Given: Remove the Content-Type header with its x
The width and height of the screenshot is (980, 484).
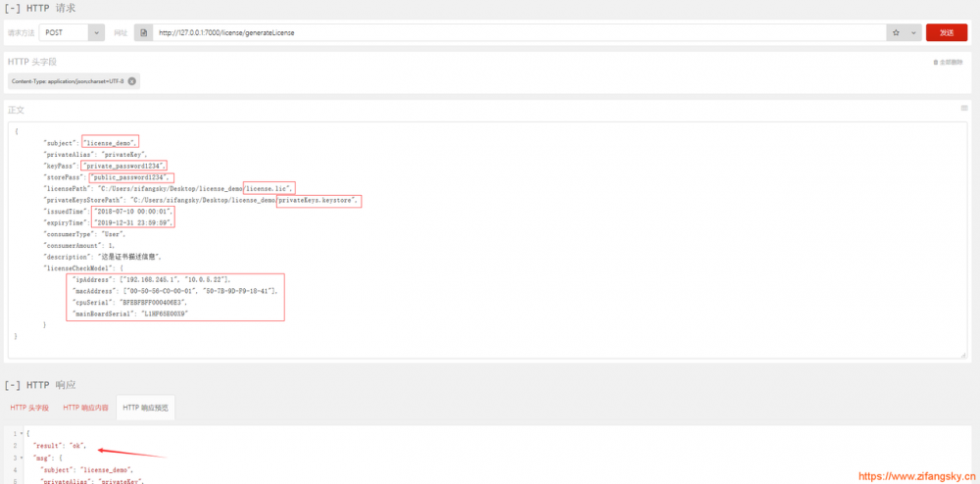Looking at the screenshot, I should tap(132, 81).
